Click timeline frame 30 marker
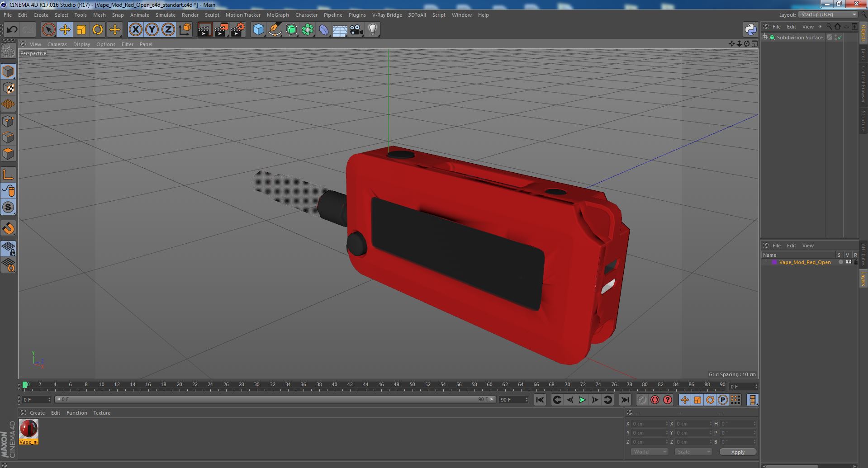The width and height of the screenshot is (868, 468). click(x=256, y=385)
